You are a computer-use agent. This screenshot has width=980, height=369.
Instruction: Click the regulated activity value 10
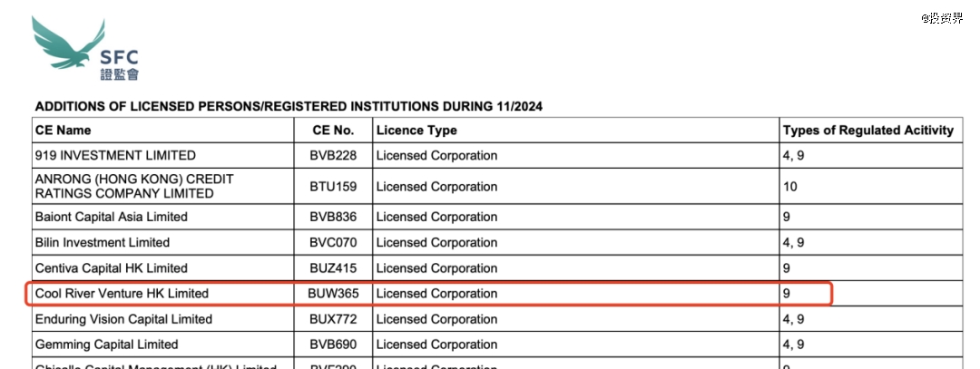tap(790, 187)
